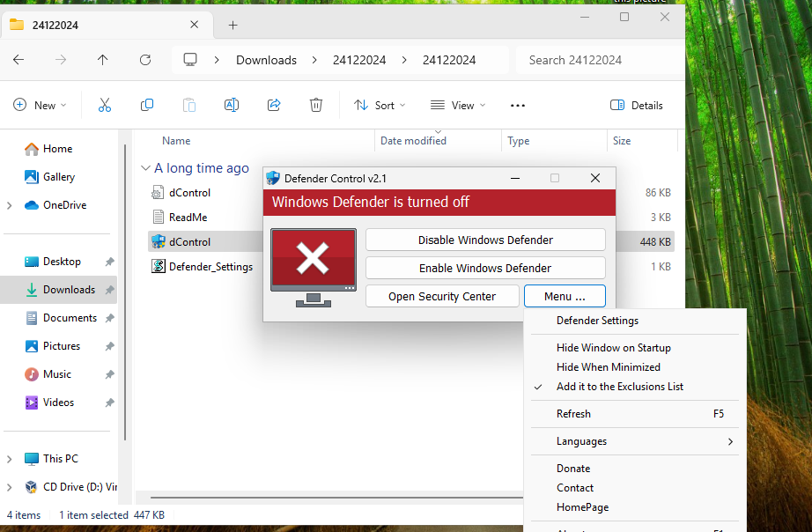Open Pictures quick access folder
Screen dimensions: 812x532
(52, 346)
